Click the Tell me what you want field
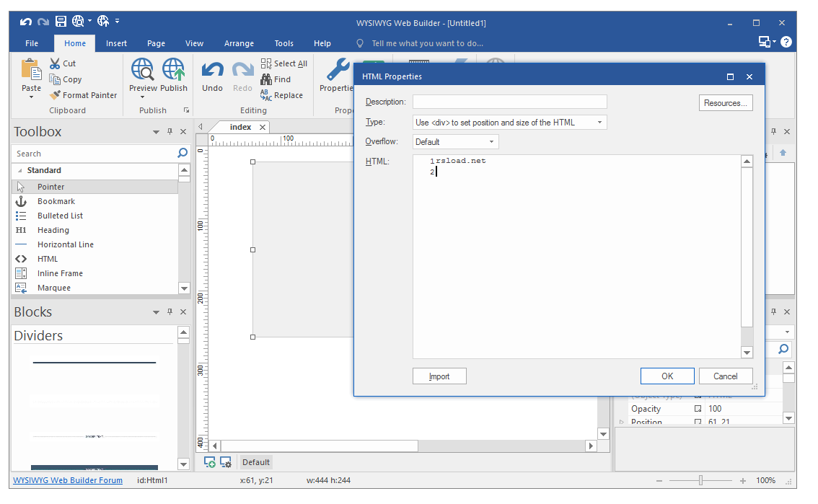Screen dimensions: 818x504 click(427, 43)
